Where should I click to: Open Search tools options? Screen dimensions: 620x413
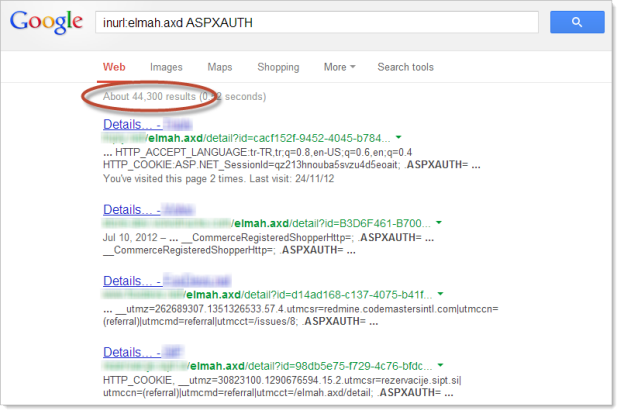point(405,67)
